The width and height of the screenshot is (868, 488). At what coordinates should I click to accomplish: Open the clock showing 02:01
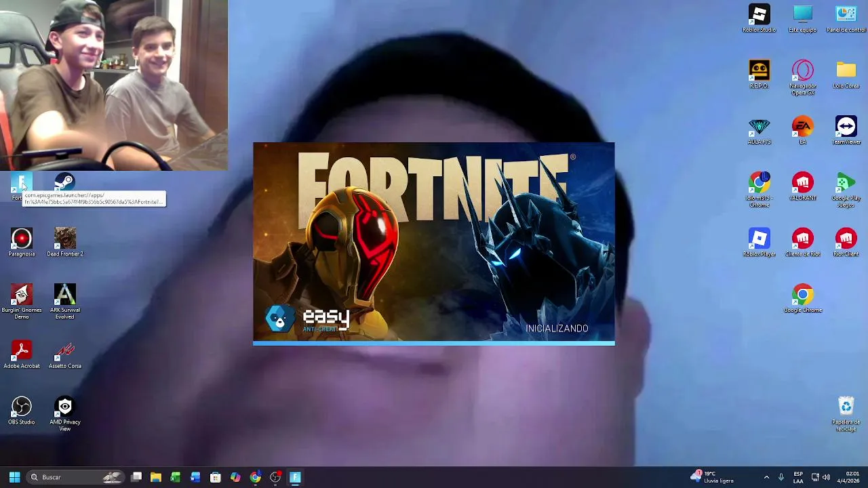[x=848, y=477]
